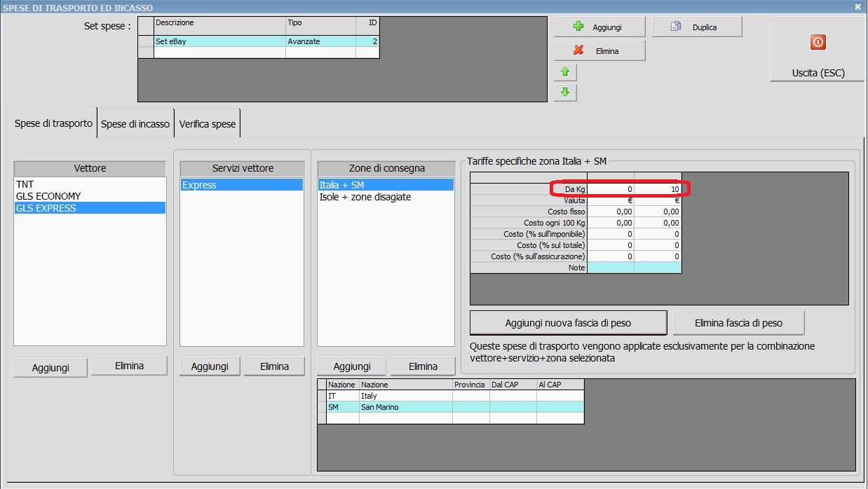This screenshot has width=868, height=489.
Task: Select the Set eBay row in Set spese
Action: click(266, 41)
